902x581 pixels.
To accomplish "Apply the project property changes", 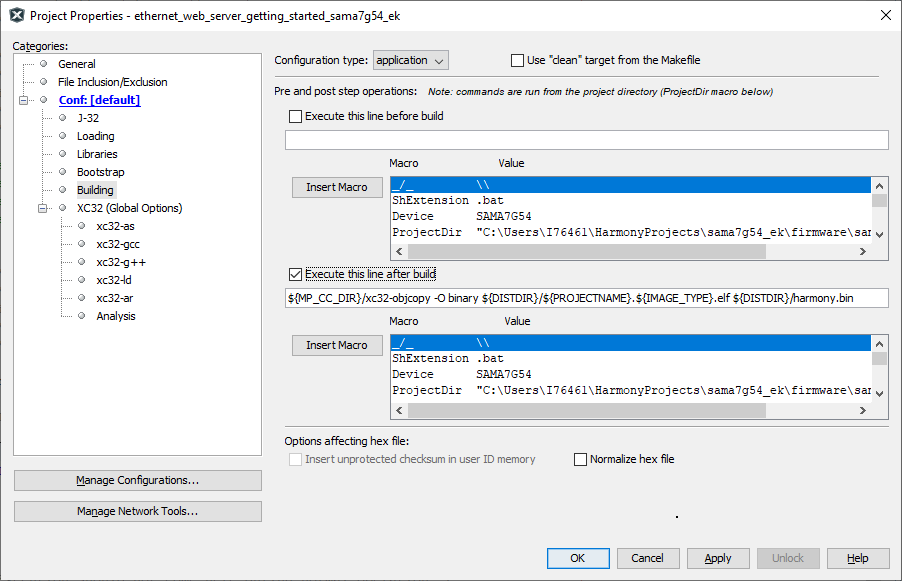I will click(x=718, y=559).
